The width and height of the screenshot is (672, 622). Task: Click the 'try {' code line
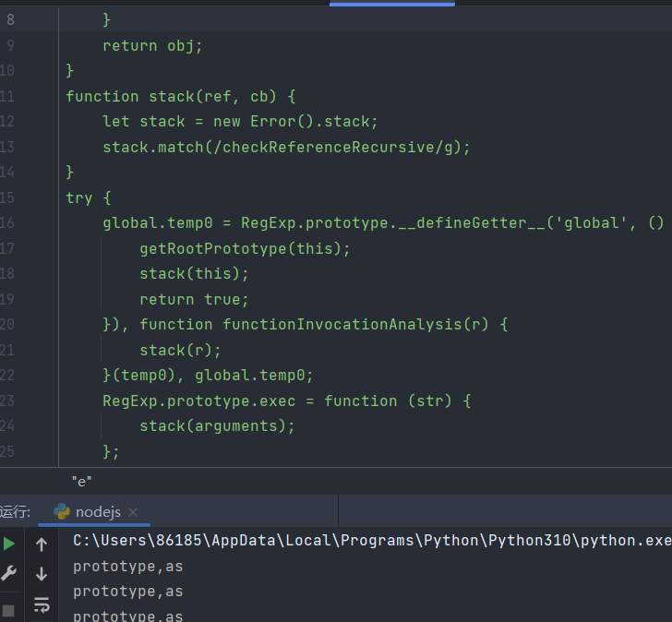(89, 197)
